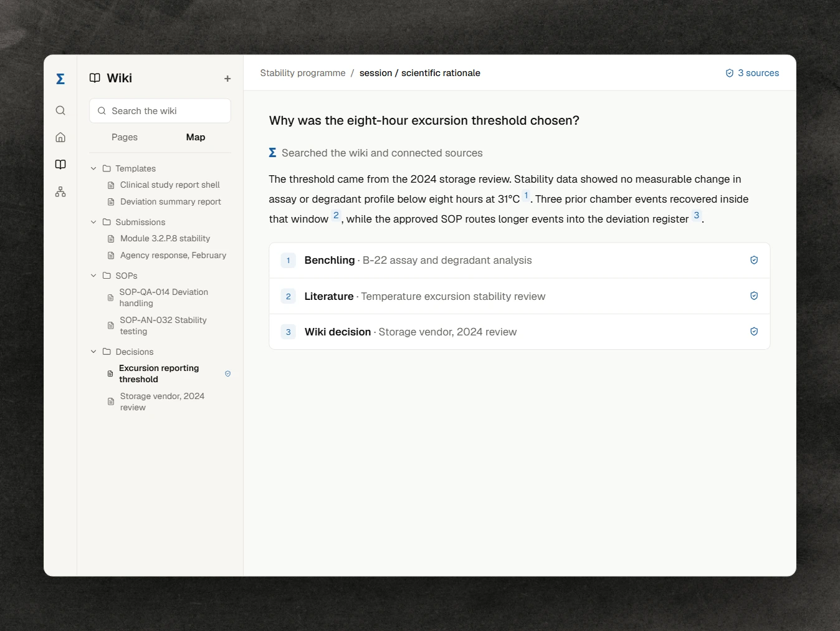The image size is (840, 631).
Task: Open the SOP-QA-014 Deviation handling page
Action: (x=164, y=297)
